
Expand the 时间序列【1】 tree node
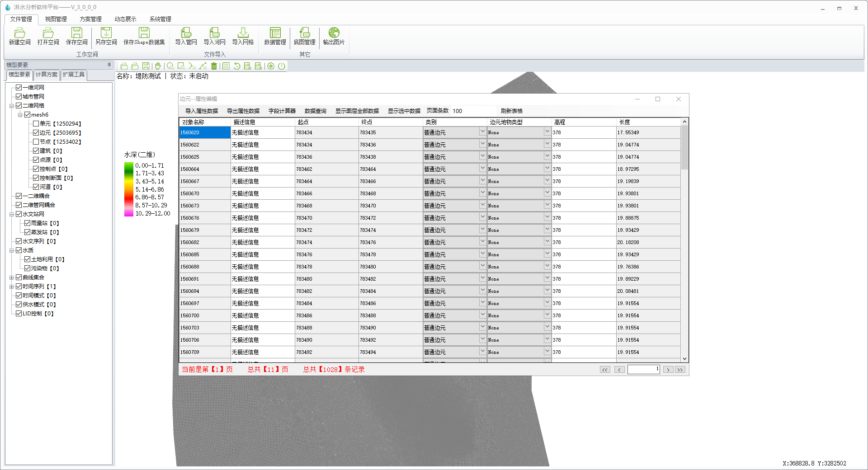(11, 287)
